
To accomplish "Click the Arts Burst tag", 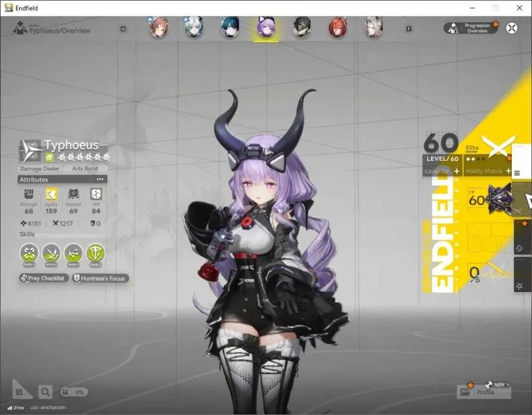I will 85,169.
